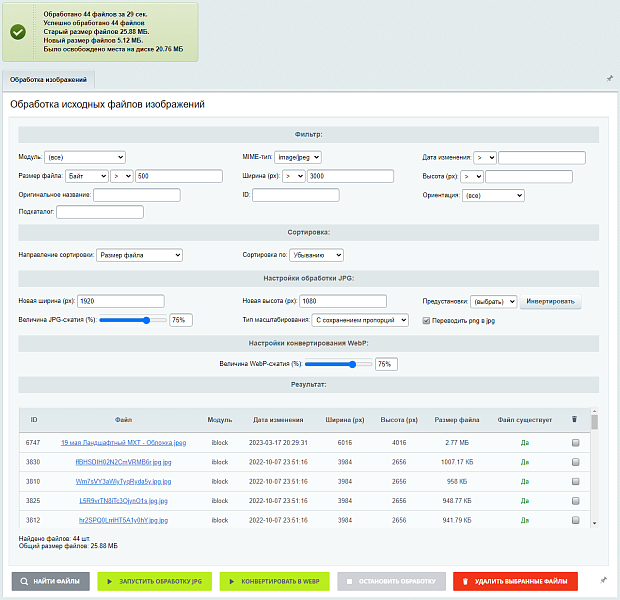Click the green success checkmark icon

click(18, 32)
